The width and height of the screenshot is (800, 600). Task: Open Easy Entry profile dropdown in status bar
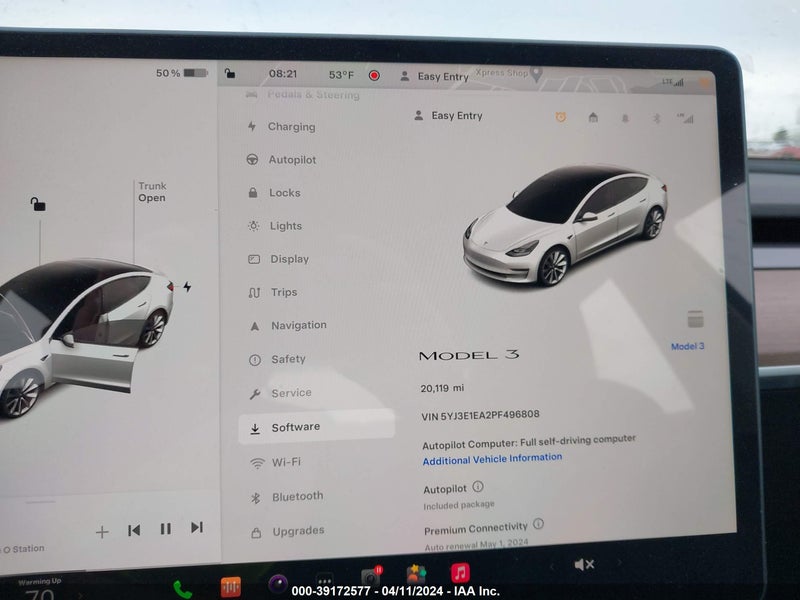pyautogui.click(x=435, y=77)
